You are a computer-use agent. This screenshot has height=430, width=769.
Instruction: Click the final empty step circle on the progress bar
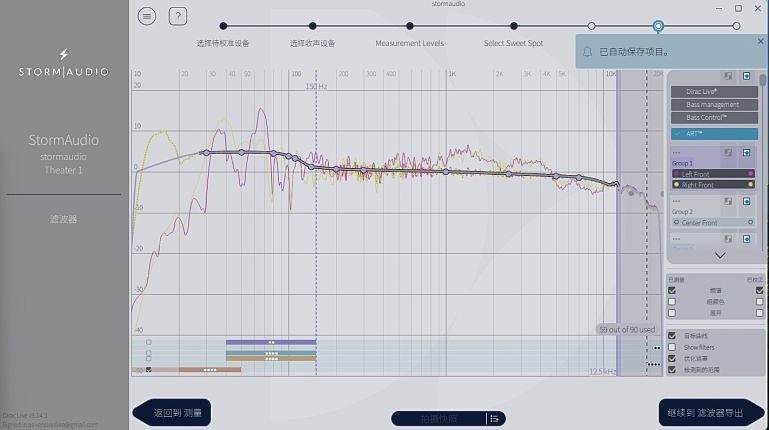click(x=736, y=26)
